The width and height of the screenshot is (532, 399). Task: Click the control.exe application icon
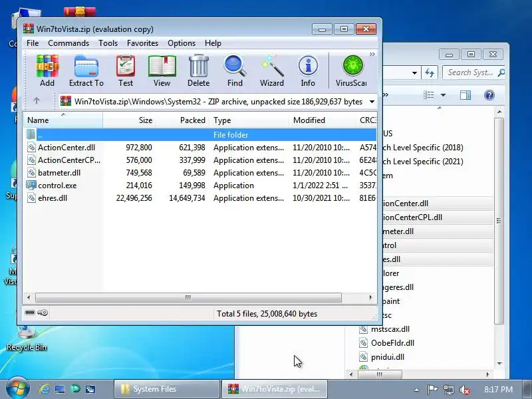(31, 186)
